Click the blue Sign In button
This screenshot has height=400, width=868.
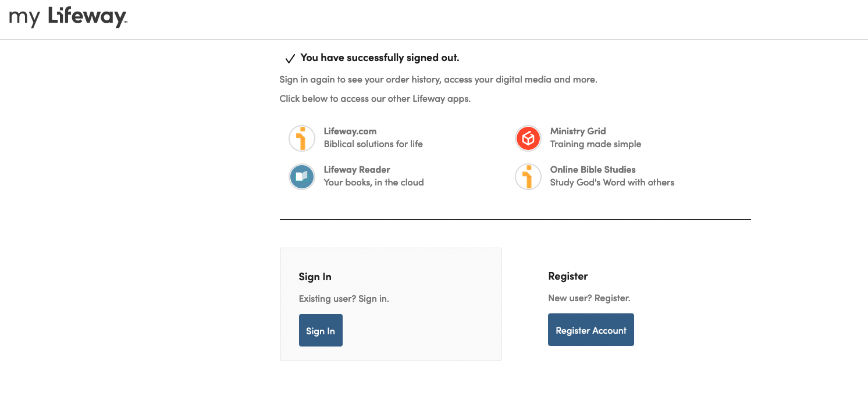point(321,330)
